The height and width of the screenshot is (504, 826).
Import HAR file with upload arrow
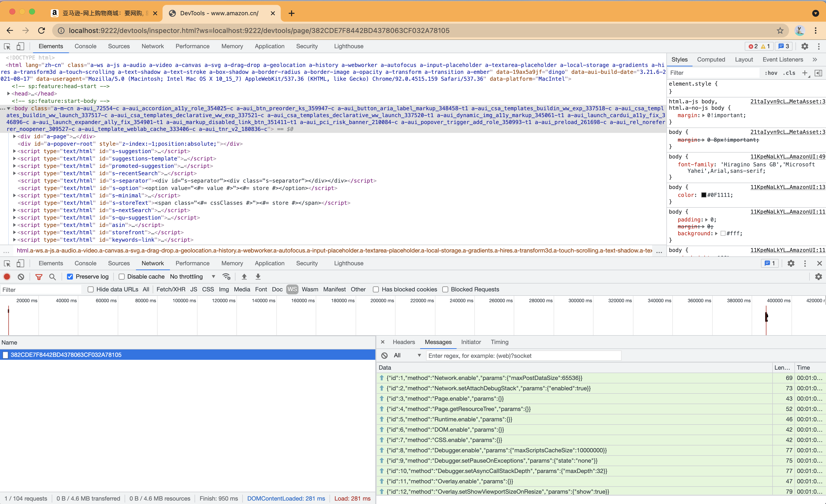coord(244,277)
